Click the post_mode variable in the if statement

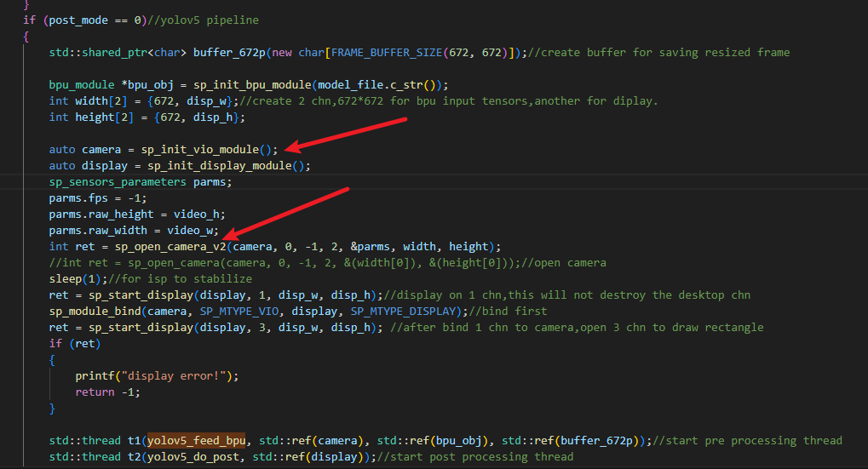(78, 20)
